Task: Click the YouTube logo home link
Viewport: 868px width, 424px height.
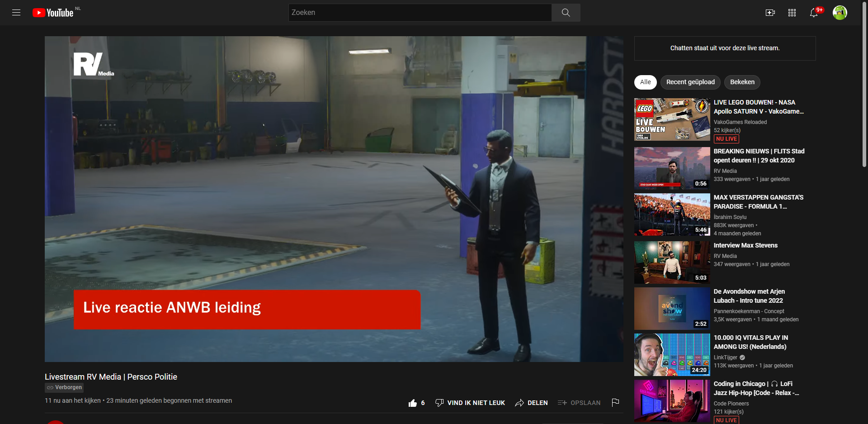Action: [x=53, y=13]
